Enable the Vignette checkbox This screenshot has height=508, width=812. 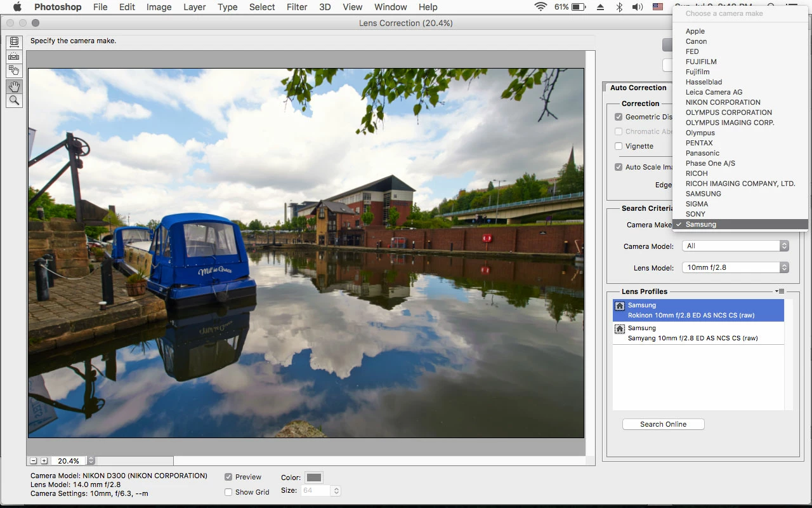619,146
